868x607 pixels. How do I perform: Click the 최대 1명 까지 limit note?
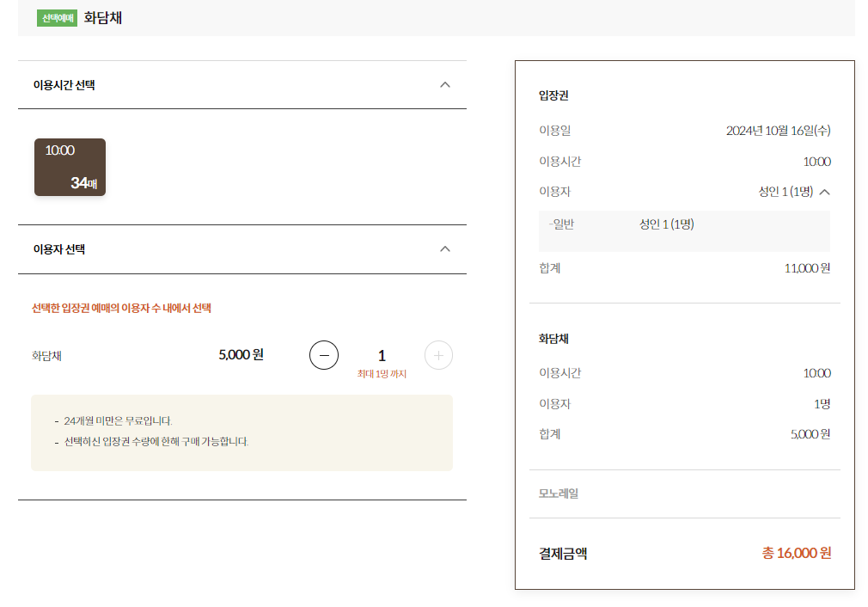click(x=382, y=372)
